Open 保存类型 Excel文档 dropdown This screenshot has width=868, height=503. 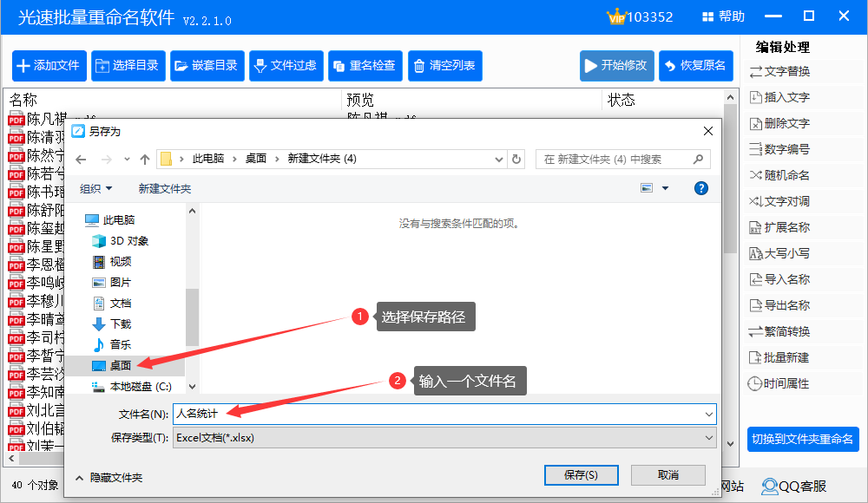pyautogui.click(x=444, y=438)
